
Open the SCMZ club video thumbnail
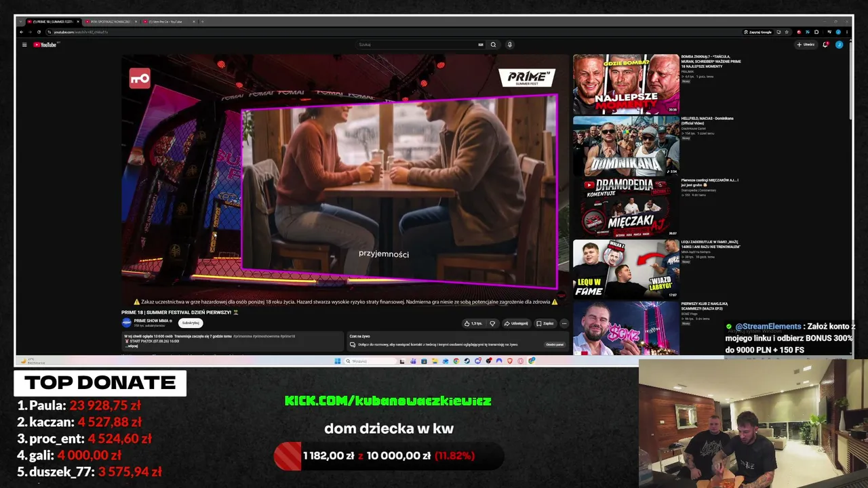(x=626, y=328)
